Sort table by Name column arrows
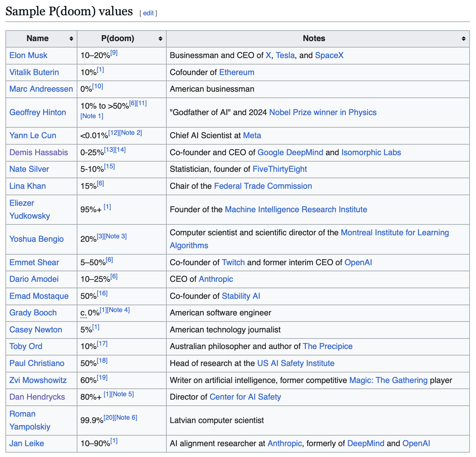The width and height of the screenshot is (476, 457). click(71, 39)
